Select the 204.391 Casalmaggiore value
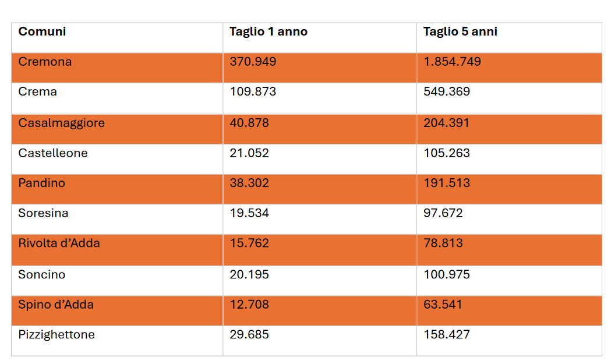Image resolution: width=611 pixels, height=364 pixels. (446, 123)
